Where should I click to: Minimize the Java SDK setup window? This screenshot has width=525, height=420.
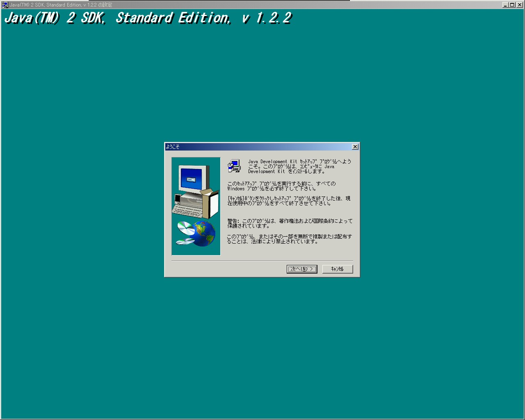pos(505,5)
